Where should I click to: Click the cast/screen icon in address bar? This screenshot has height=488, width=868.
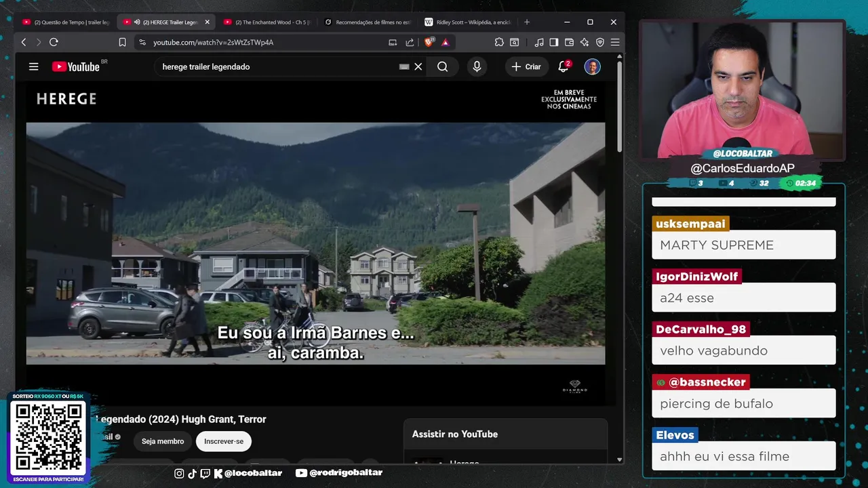tap(393, 42)
